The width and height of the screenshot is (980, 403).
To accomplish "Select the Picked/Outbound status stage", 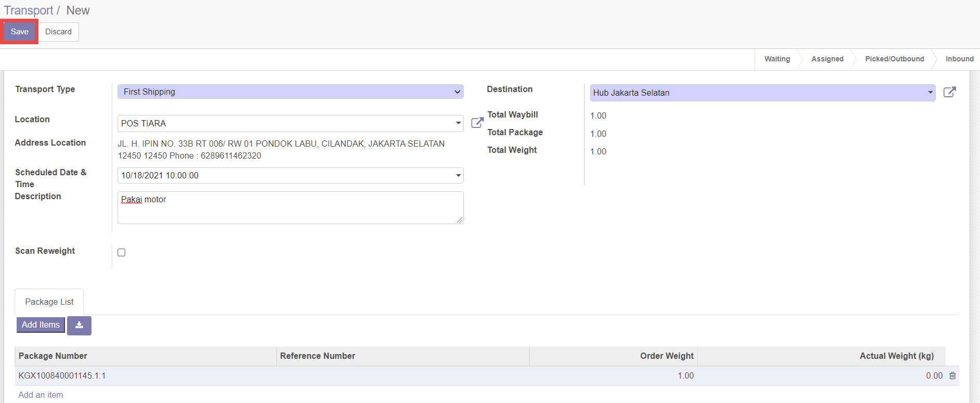I will (x=894, y=59).
